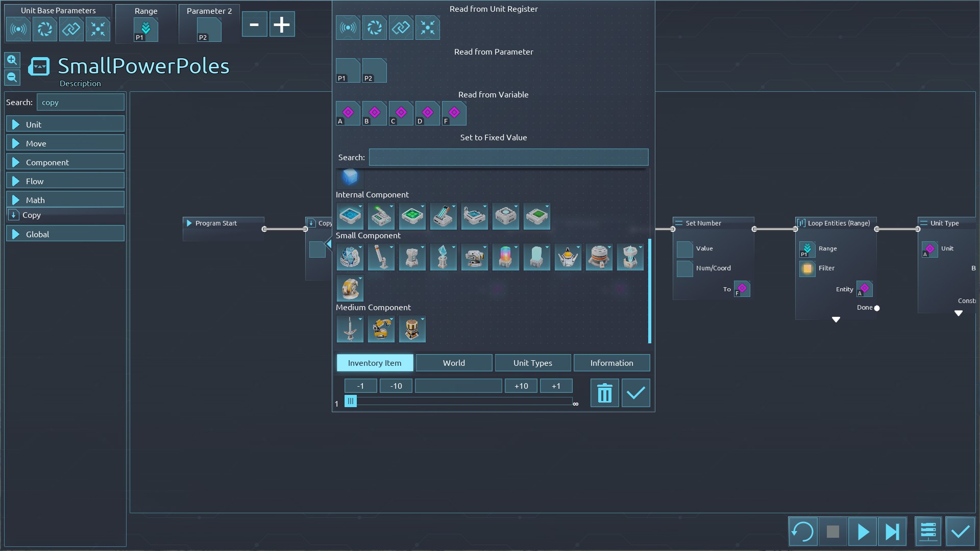This screenshot has width=980, height=551.
Task: Click the plus add parameter button
Action: (x=282, y=24)
